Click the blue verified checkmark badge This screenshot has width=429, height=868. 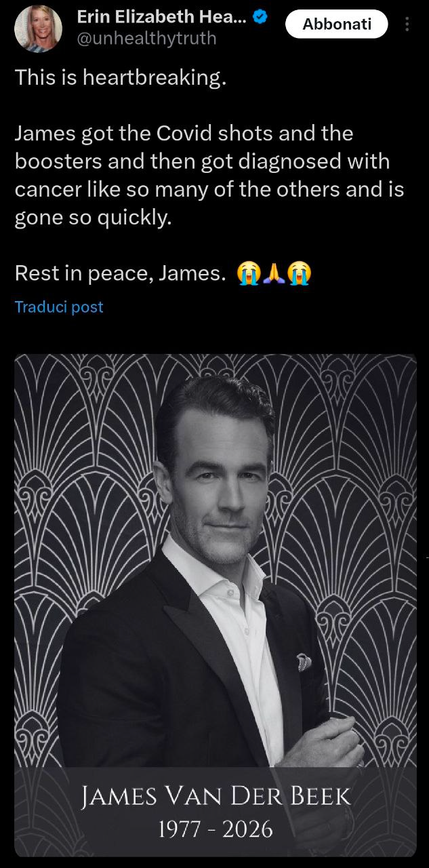coord(259,18)
